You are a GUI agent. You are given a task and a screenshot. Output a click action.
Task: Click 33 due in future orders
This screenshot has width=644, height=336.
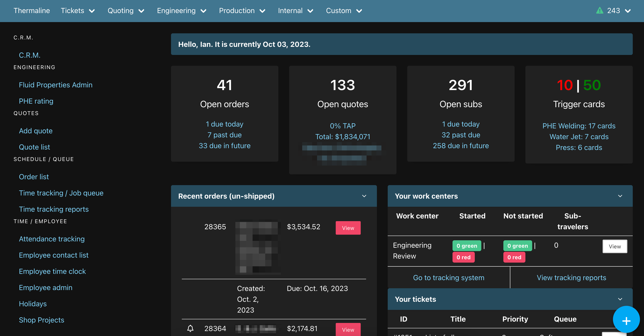click(225, 146)
